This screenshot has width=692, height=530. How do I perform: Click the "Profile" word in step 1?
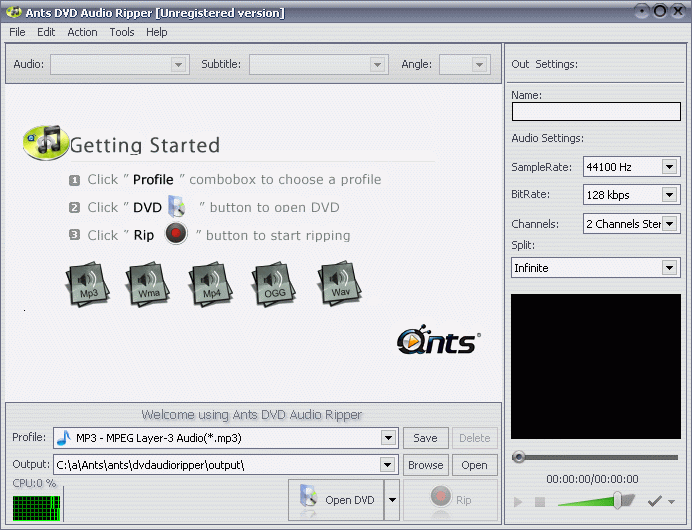tap(153, 180)
